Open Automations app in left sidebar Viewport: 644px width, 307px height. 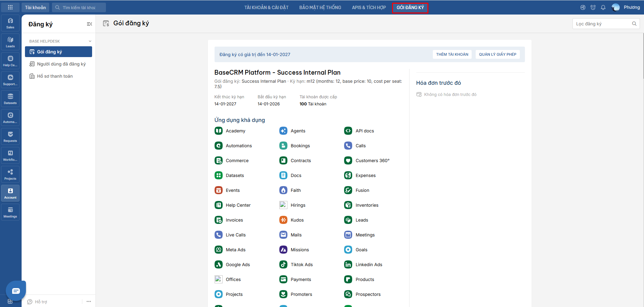click(x=10, y=118)
